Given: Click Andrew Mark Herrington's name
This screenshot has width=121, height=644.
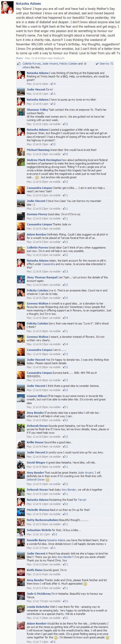Looking at the screenshot, I should coord(44,160).
